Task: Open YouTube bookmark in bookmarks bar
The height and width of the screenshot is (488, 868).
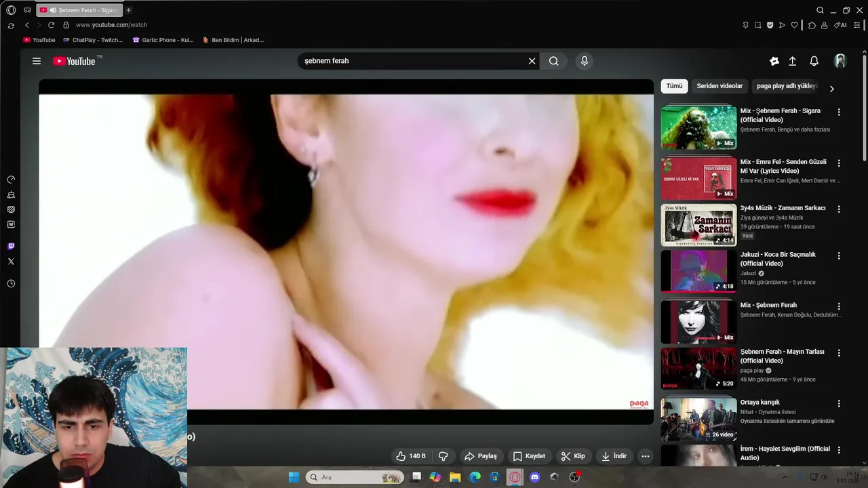Action: [39, 40]
